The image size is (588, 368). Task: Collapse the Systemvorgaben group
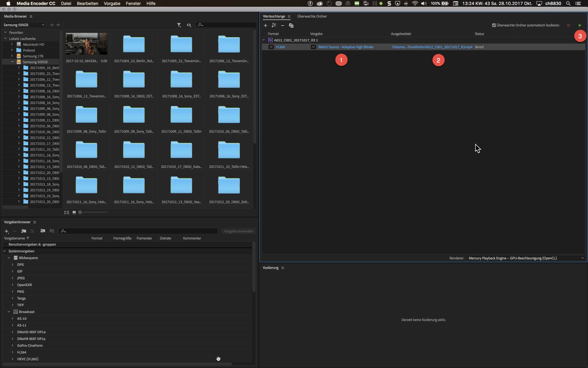click(x=5, y=251)
